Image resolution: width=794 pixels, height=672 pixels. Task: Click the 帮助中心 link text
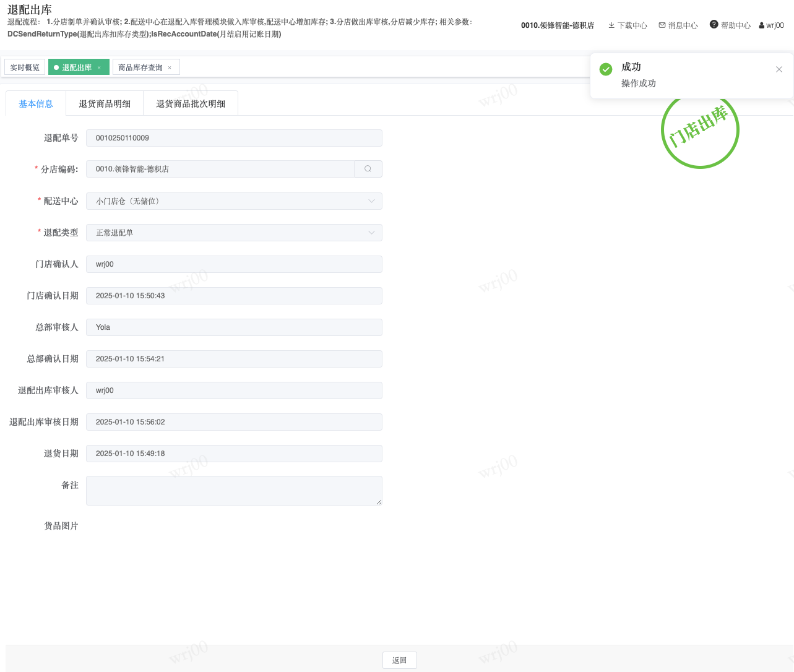coord(736,25)
